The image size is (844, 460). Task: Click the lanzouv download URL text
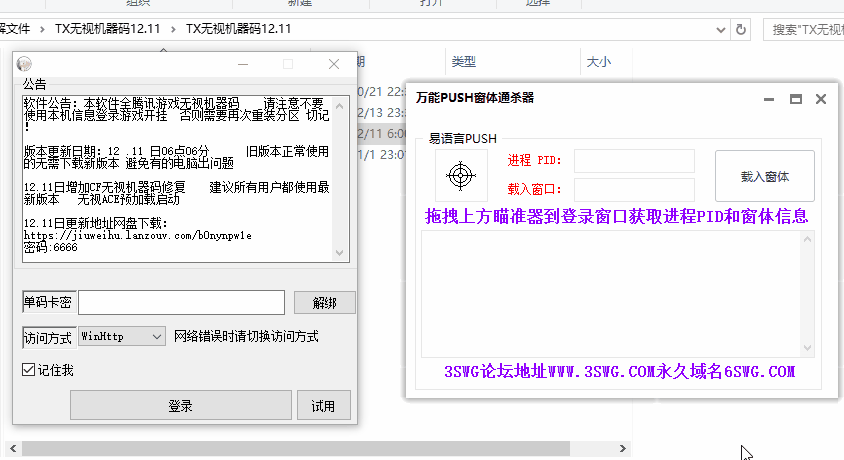pyautogui.click(x=138, y=236)
